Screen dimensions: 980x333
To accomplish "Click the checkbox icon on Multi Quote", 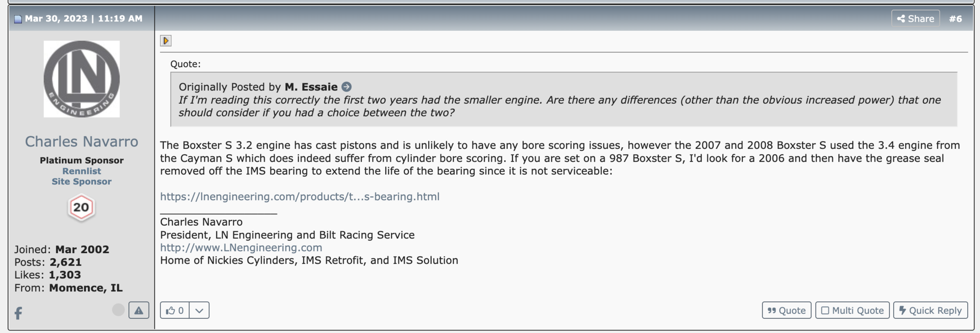I will point(826,310).
